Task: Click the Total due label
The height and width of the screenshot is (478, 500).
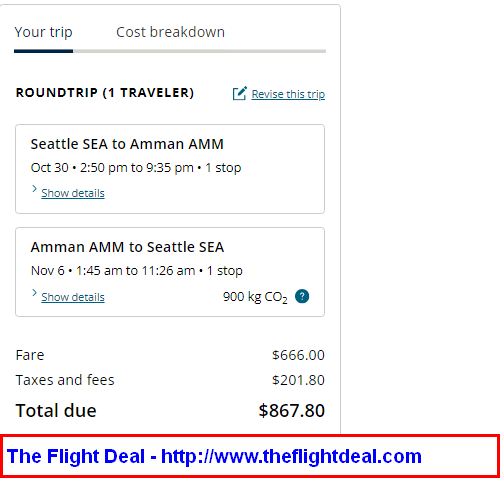Action: 56,411
